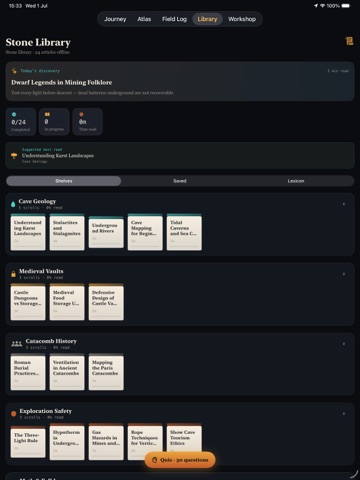Tap the padlock Medieval Vaults icon
This screenshot has width=360, height=480.
coord(13,274)
